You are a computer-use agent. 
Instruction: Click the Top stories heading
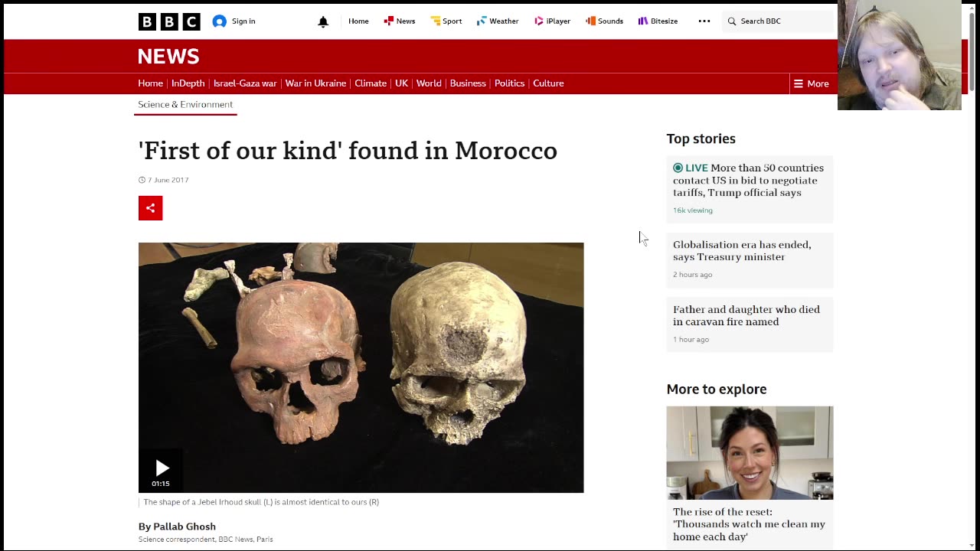(x=701, y=139)
